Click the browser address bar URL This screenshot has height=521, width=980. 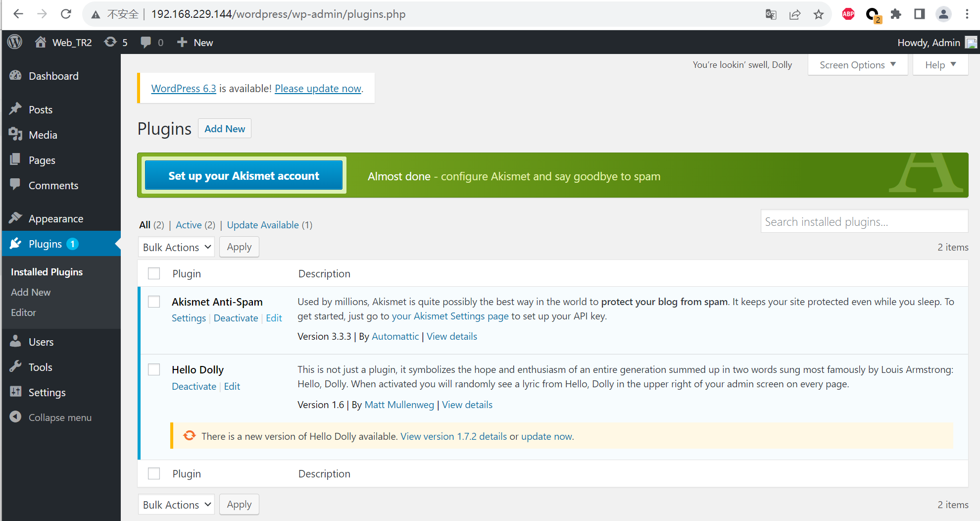point(278,14)
